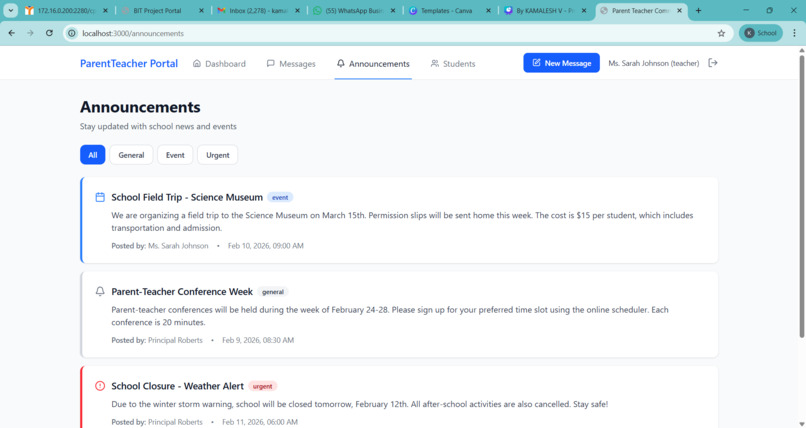806x428 pixels.
Task: Go to Dashboard in the navigation
Action: [219, 64]
